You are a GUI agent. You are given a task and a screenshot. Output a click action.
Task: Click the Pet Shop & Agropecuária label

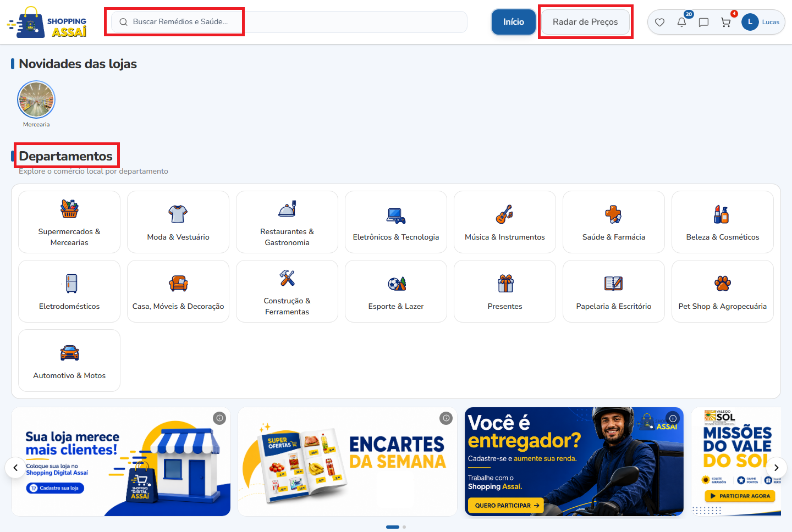click(723, 306)
